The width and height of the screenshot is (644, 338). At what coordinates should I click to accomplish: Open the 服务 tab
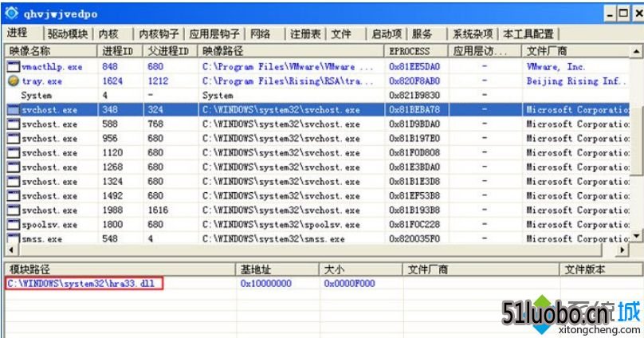pos(422,33)
